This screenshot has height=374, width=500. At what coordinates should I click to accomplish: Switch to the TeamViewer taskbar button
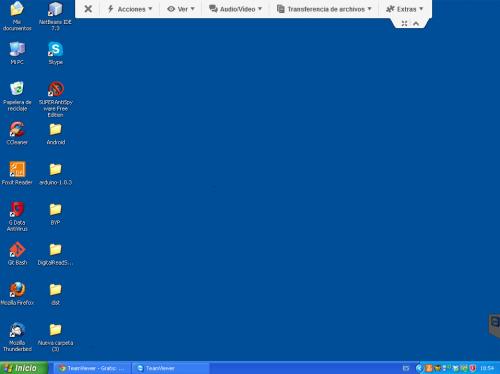pos(171,368)
